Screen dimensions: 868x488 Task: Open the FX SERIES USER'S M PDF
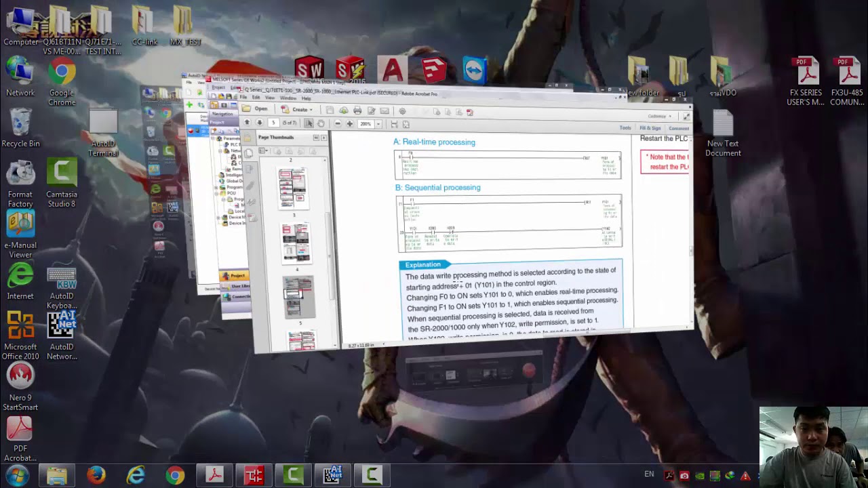806,81
